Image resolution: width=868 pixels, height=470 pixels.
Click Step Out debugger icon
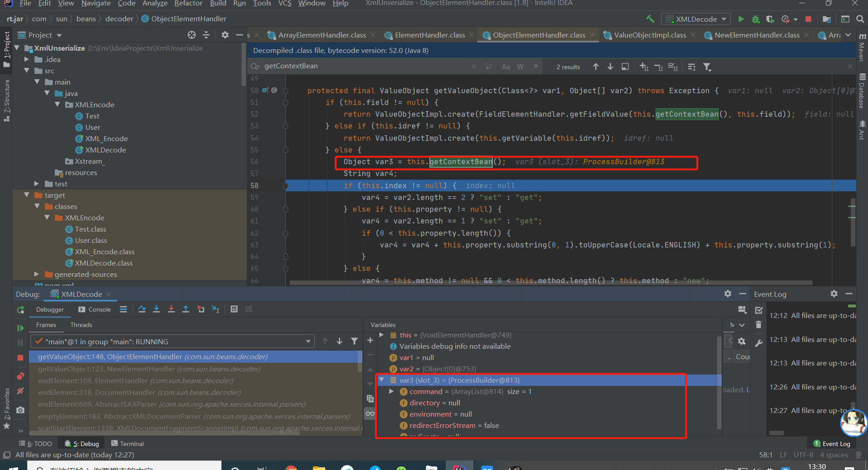click(185, 309)
